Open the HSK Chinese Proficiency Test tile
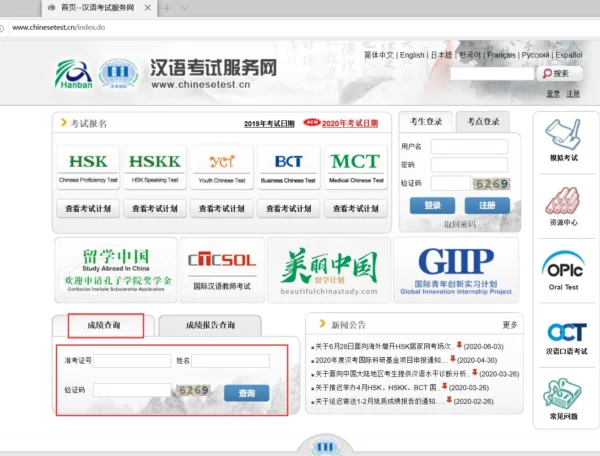Screen dimensions: 600x456 (88, 167)
